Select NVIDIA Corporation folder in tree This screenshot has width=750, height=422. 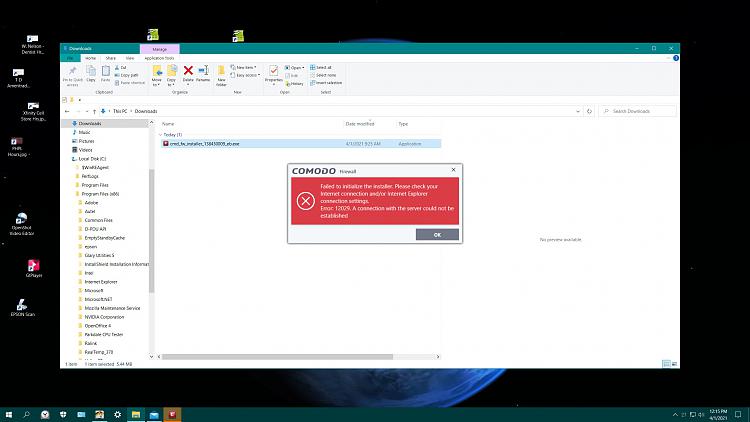coord(105,317)
